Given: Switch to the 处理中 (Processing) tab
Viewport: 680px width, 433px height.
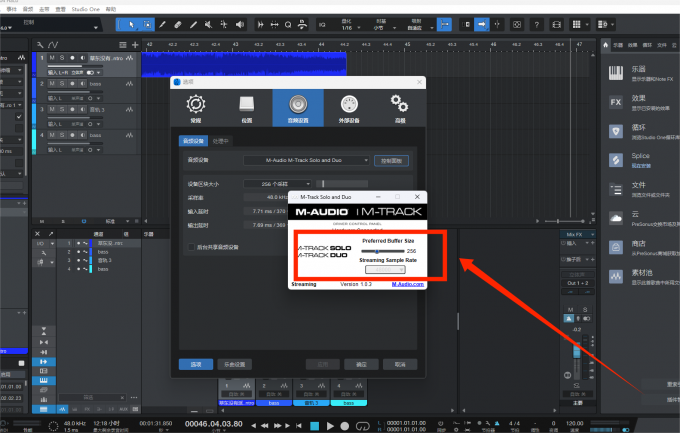Looking at the screenshot, I should pos(221,141).
